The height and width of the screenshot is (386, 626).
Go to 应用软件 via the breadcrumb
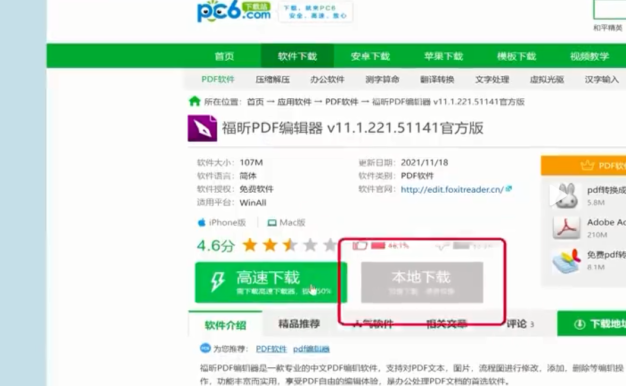click(x=294, y=102)
